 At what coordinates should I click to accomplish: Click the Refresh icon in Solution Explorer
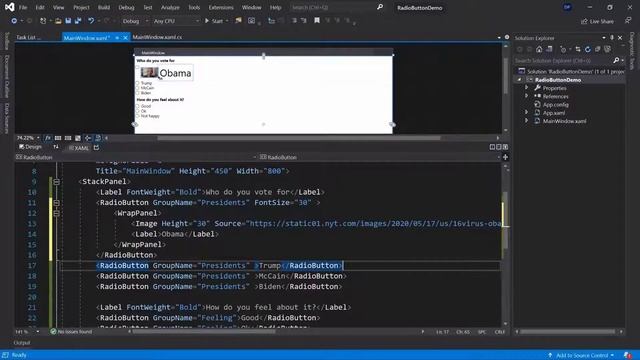click(x=588, y=49)
